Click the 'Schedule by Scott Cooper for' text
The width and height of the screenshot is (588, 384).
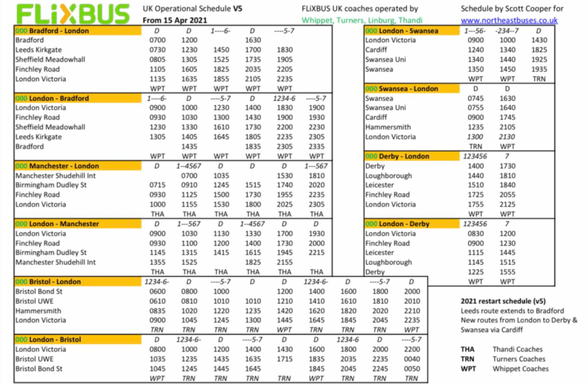(x=512, y=9)
